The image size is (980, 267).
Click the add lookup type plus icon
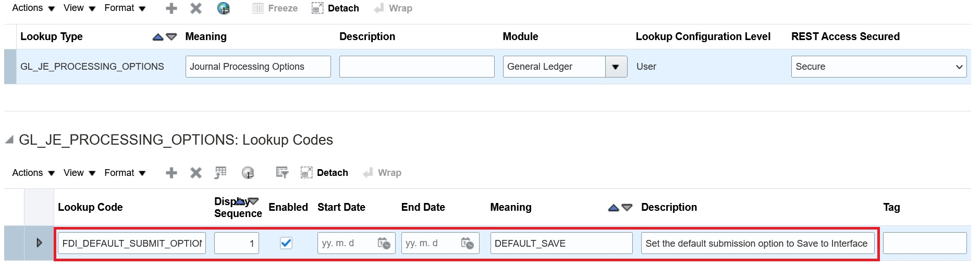[171, 8]
